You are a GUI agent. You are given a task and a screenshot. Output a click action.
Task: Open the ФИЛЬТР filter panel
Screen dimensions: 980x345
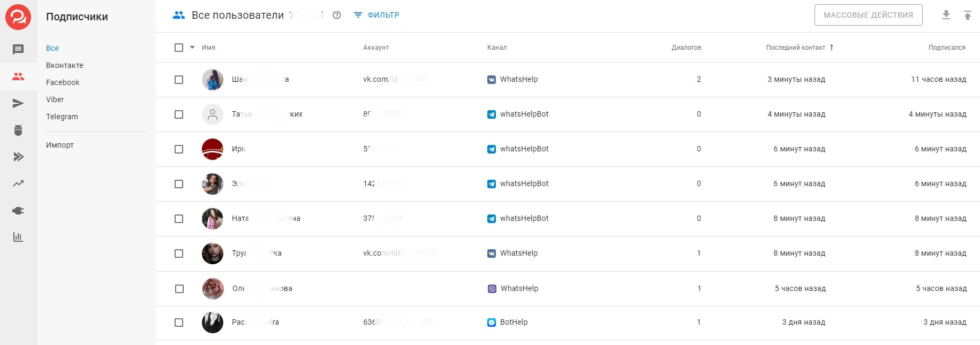377,15
